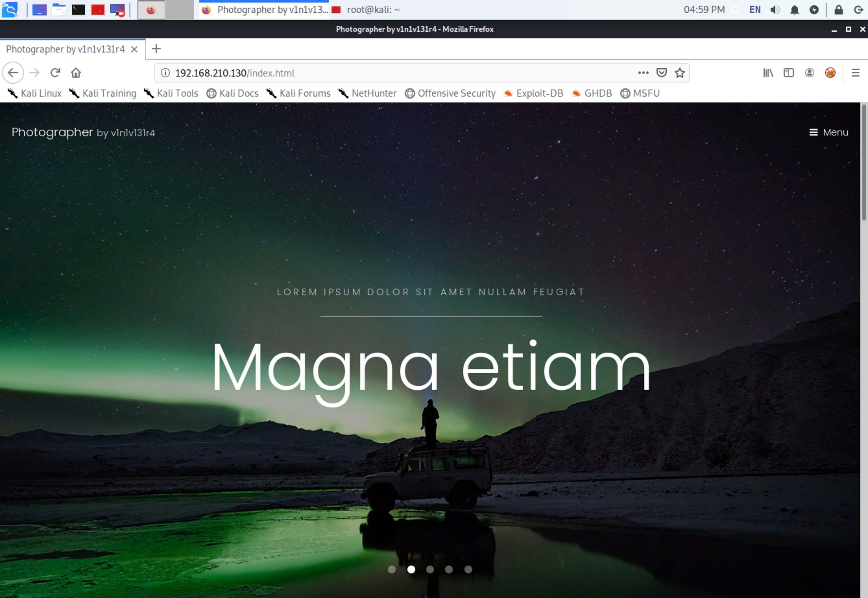
Task: Open a new tab with plus button
Action: (156, 49)
